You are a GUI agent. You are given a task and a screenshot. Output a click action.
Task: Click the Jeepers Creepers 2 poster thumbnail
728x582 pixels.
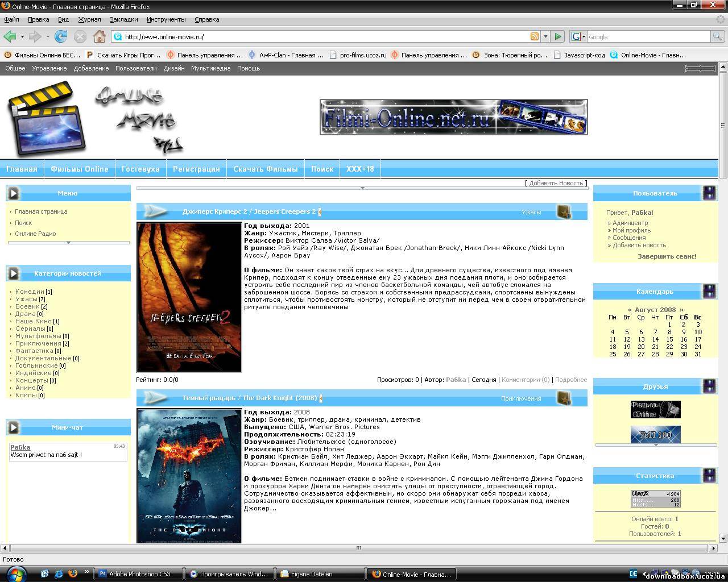189,297
